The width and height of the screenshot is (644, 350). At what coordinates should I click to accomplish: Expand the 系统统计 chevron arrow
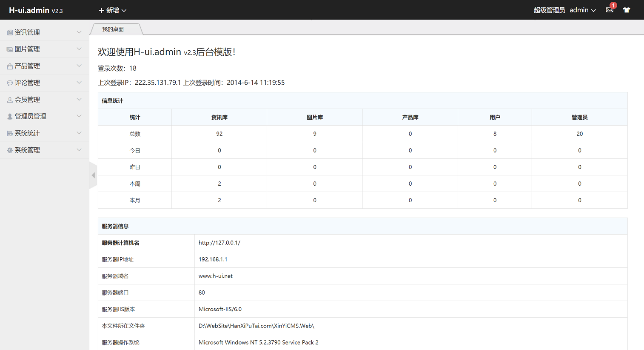tap(79, 133)
